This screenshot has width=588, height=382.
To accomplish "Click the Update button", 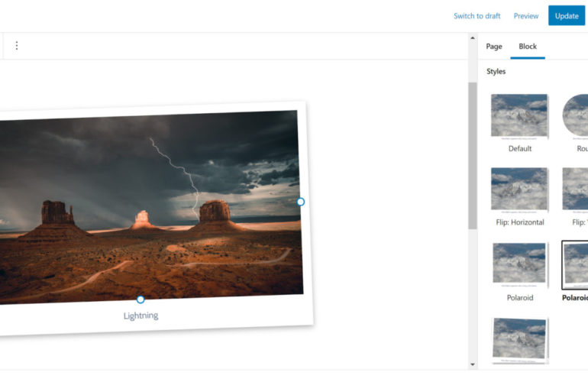I will coord(566,16).
